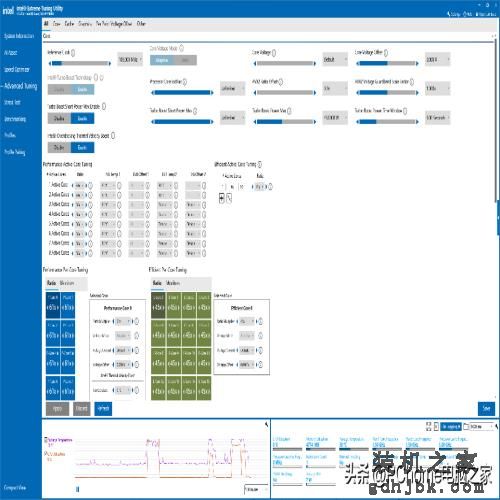Show info for Turbo Boost Power Max
Image resolution: width=500 pixels, height=500 pixels.
coord(289,110)
